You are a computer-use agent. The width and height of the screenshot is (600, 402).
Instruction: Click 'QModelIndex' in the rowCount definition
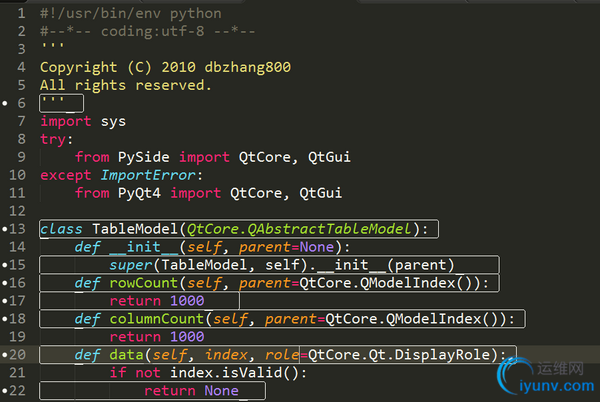point(408,283)
